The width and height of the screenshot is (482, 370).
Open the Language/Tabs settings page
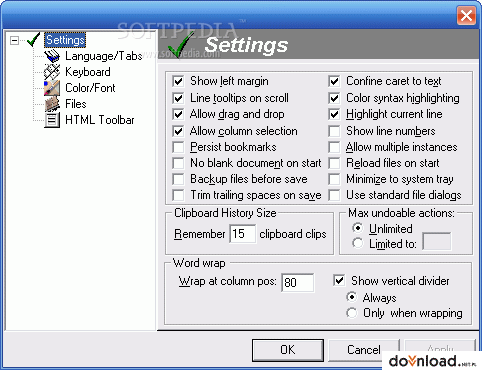104,56
